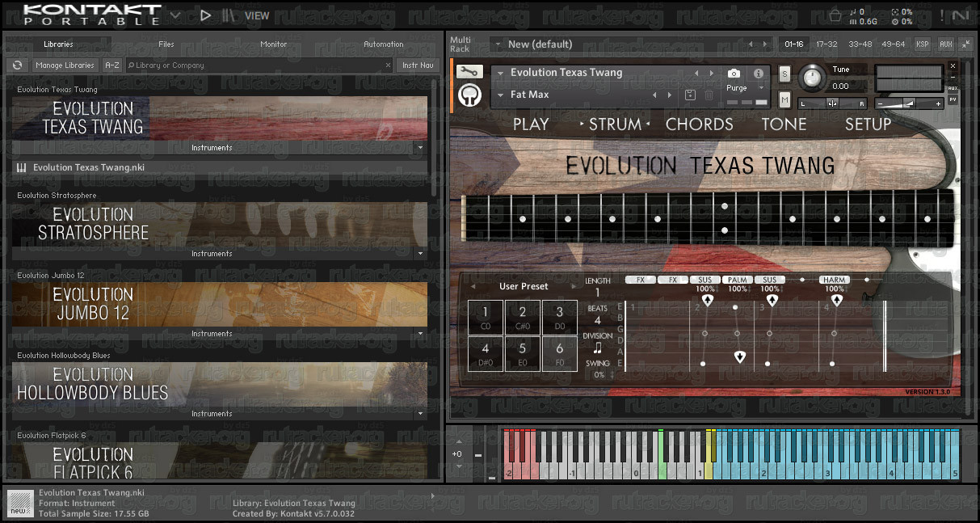Open the CHORDS page
Screen dimensions: 980x523
700,124
